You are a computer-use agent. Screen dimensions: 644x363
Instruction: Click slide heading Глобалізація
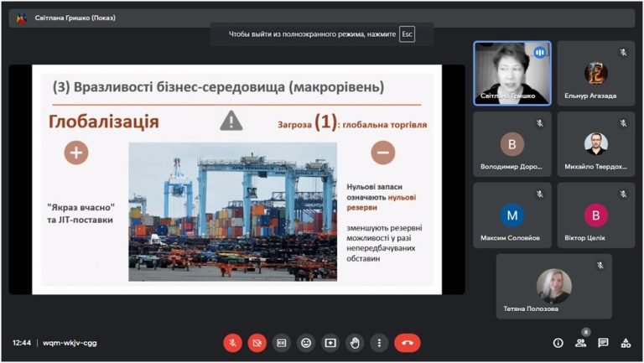click(103, 122)
